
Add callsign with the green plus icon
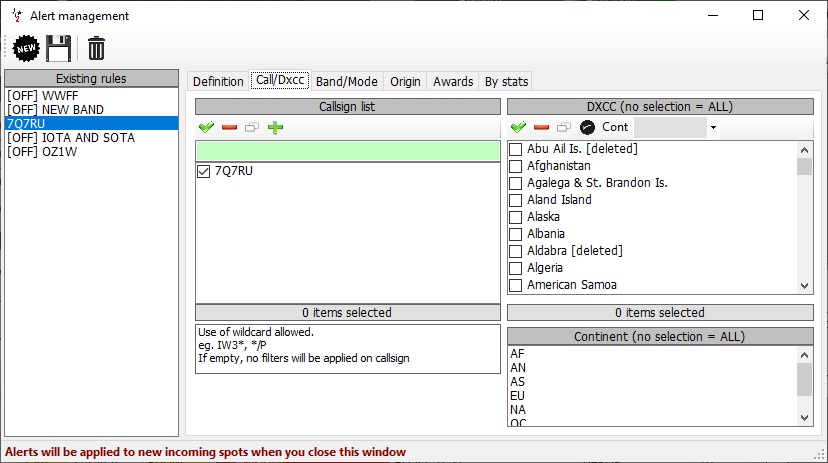275,127
